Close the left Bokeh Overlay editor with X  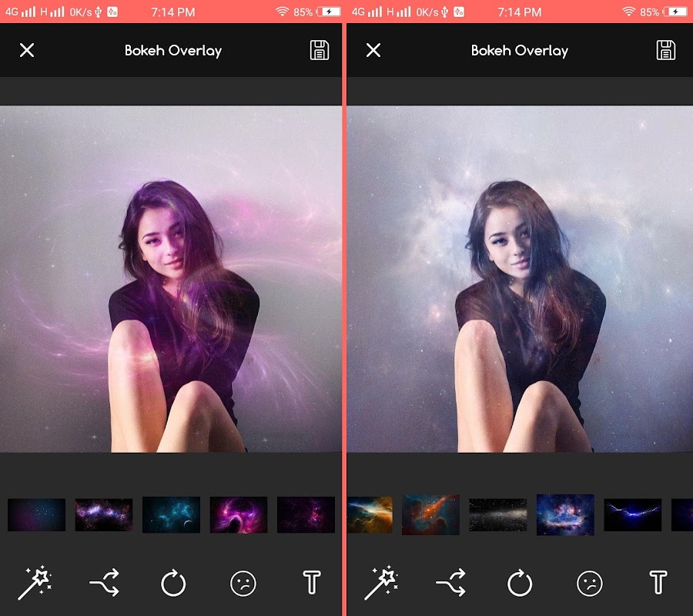(x=27, y=50)
